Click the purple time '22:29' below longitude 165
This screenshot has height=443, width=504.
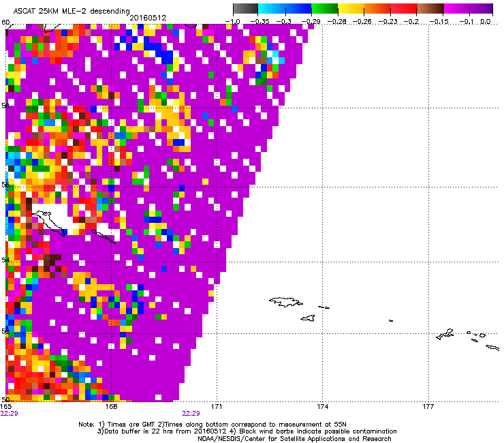10,414
